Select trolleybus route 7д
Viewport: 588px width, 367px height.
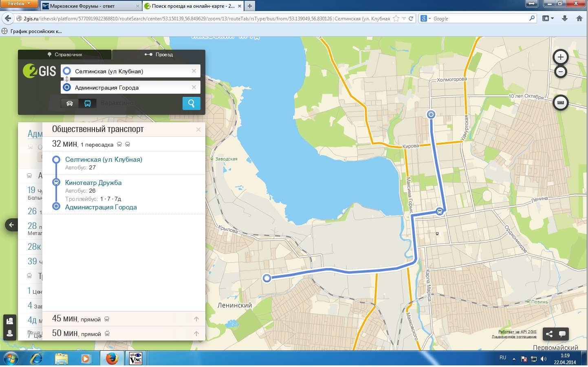click(118, 199)
